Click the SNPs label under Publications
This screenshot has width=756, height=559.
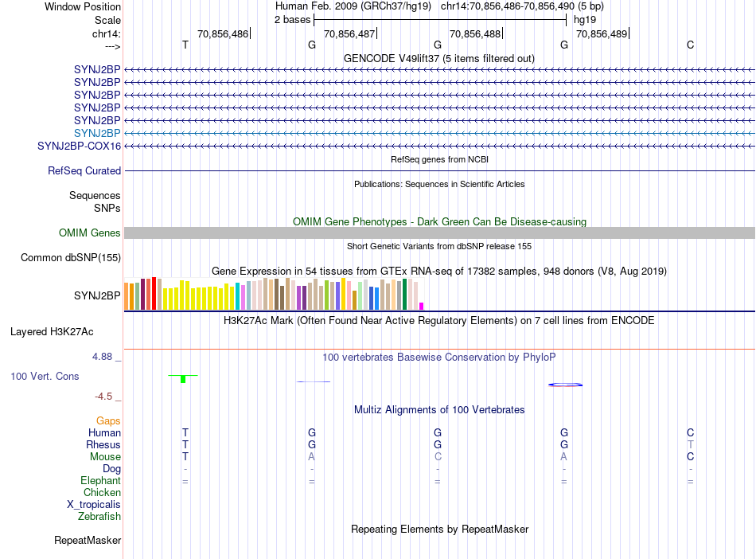click(107, 209)
